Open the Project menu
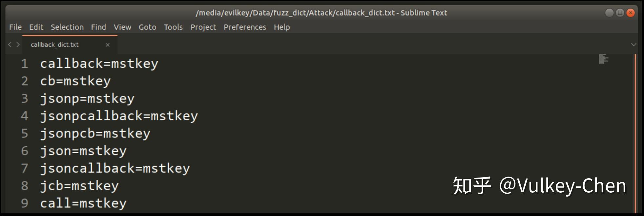 pyautogui.click(x=203, y=27)
